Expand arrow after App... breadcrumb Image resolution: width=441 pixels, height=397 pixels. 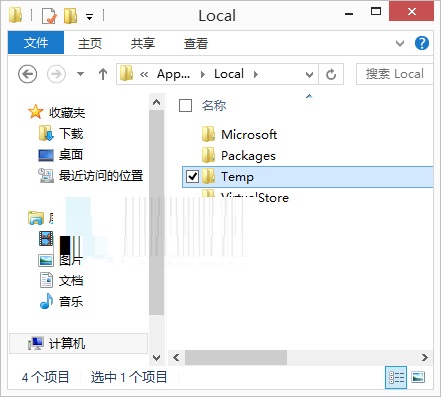tap(202, 74)
